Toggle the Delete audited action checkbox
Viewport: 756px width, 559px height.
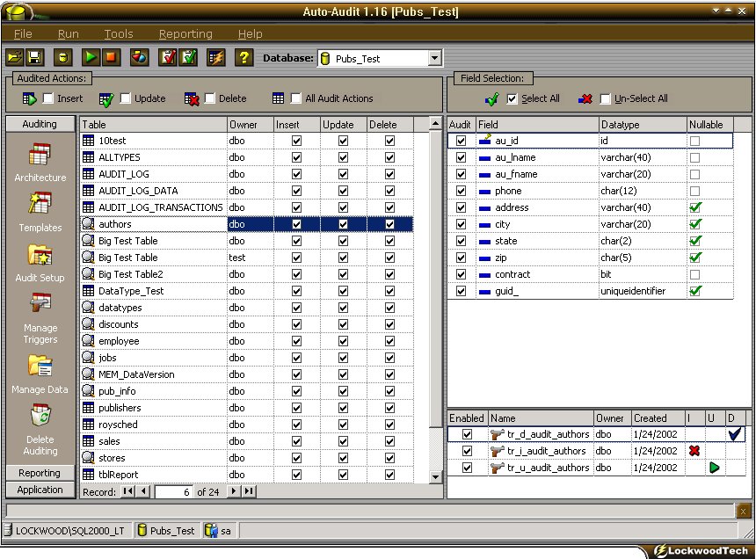tap(210, 98)
